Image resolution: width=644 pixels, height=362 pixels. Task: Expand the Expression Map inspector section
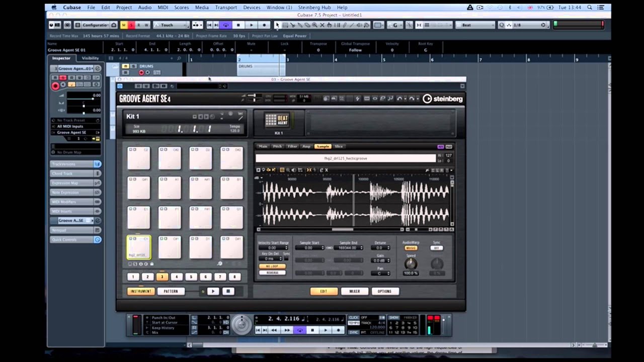[75, 183]
